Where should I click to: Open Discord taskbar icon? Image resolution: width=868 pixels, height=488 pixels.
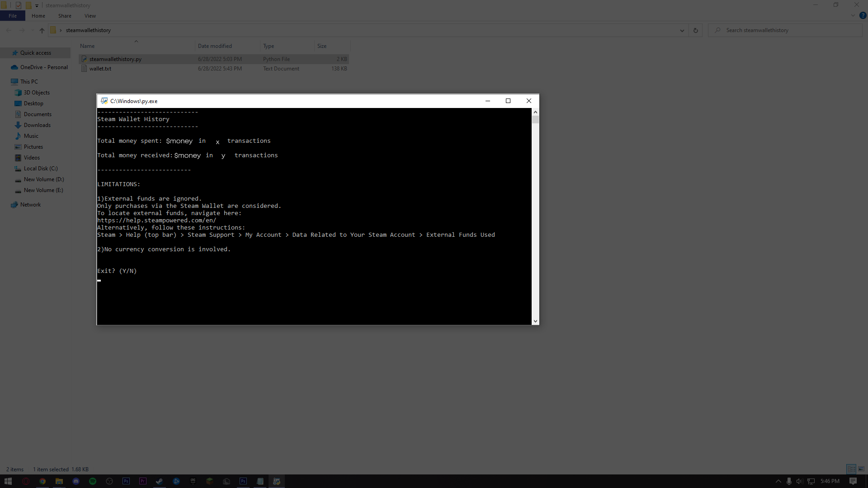pos(76,481)
